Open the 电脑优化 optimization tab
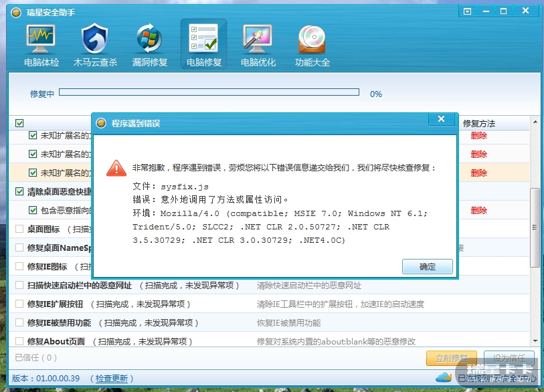Image resolution: width=544 pixels, height=392 pixels. coord(258,45)
